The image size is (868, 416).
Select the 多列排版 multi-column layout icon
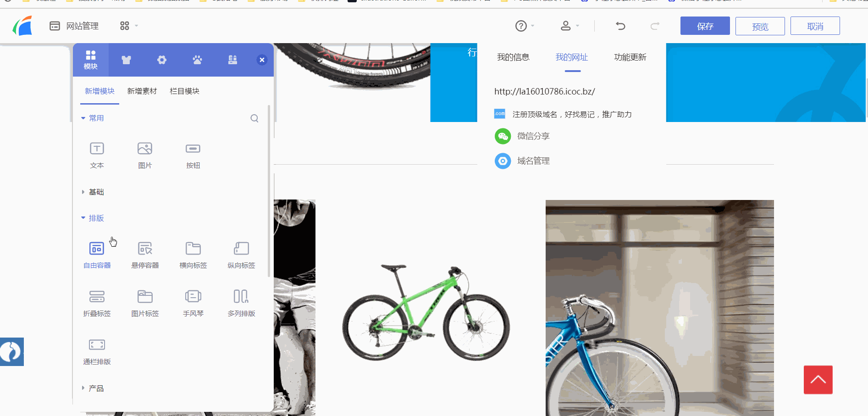coord(241,296)
